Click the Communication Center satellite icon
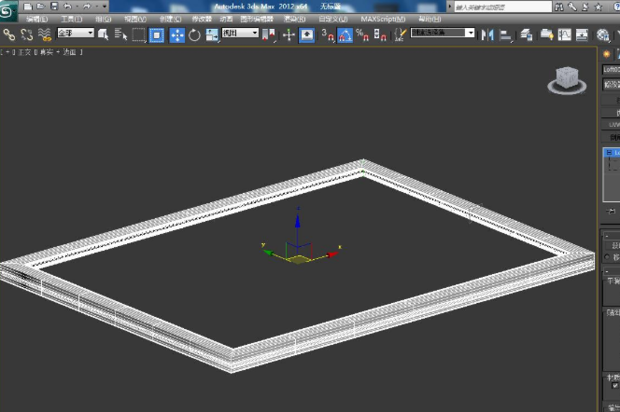This screenshot has height=412, width=620. (585, 7)
